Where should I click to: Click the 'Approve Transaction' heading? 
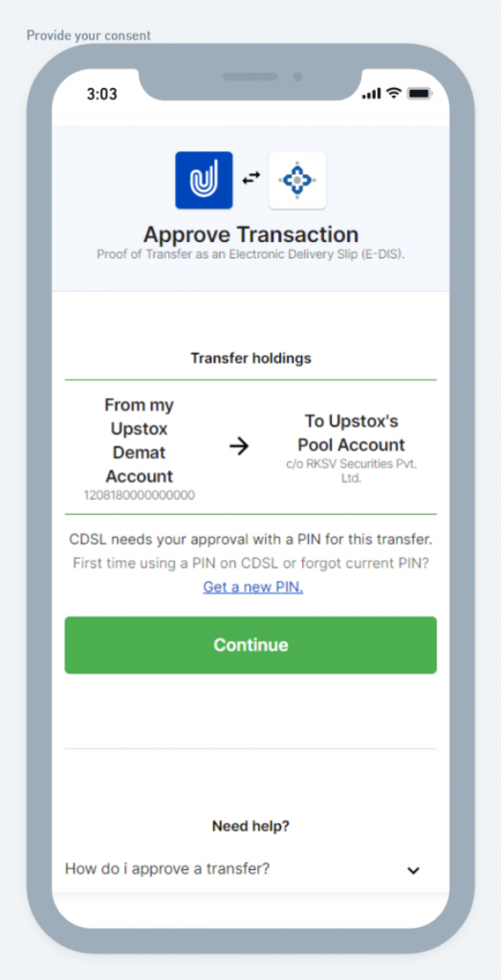coord(251,234)
